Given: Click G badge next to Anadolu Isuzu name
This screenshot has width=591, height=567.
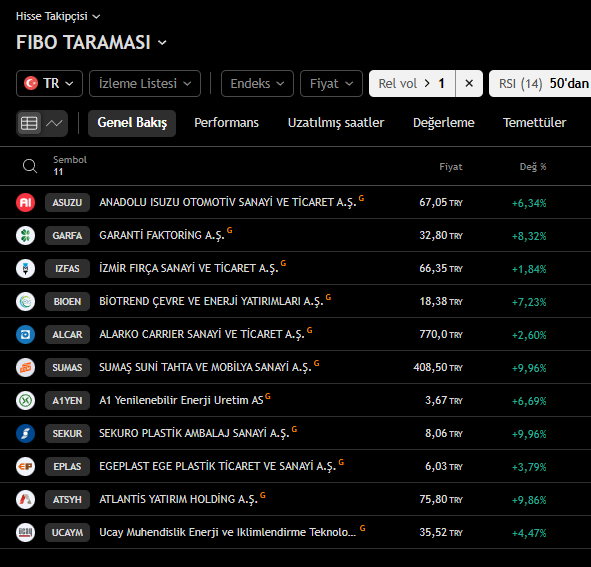Looking at the screenshot, I should point(361,198).
